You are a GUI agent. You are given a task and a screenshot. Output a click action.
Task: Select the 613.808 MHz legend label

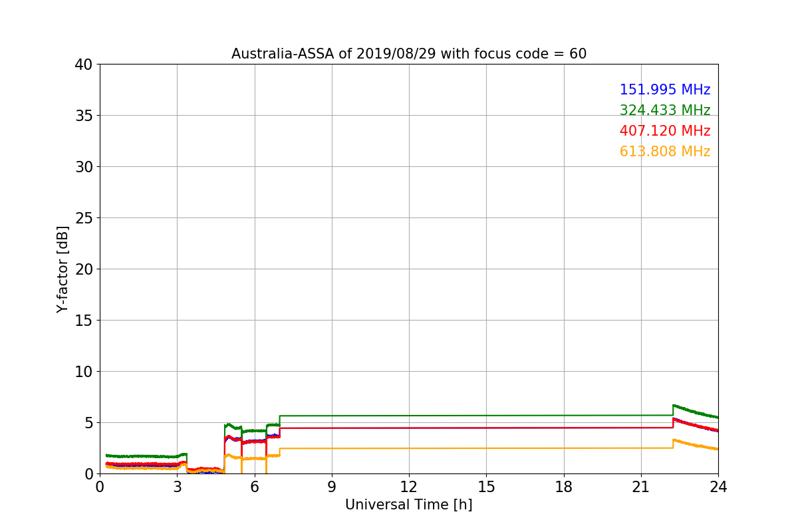[665, 152]
